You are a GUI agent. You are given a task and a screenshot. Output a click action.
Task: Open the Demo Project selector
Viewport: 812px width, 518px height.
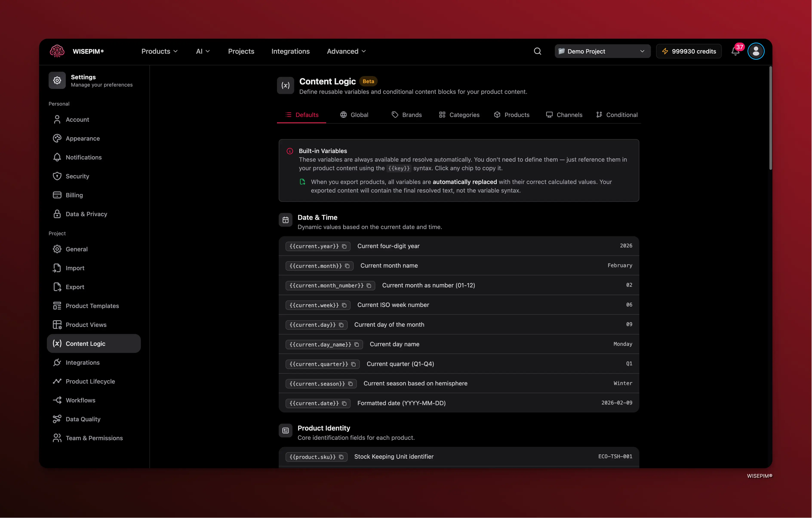(x=602, y=51)
